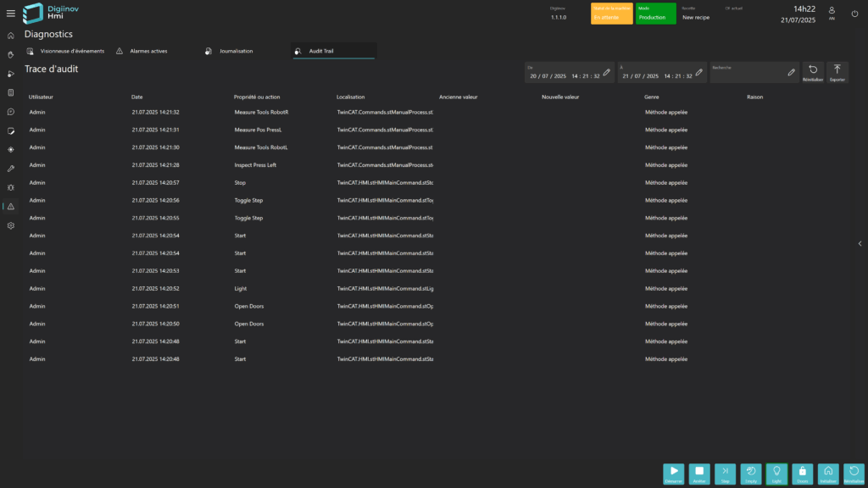Image resolution: width=868 pixels, height=488 pixels.
Task: Open the hamburger navigation menu
Action: tap(10, 14)
